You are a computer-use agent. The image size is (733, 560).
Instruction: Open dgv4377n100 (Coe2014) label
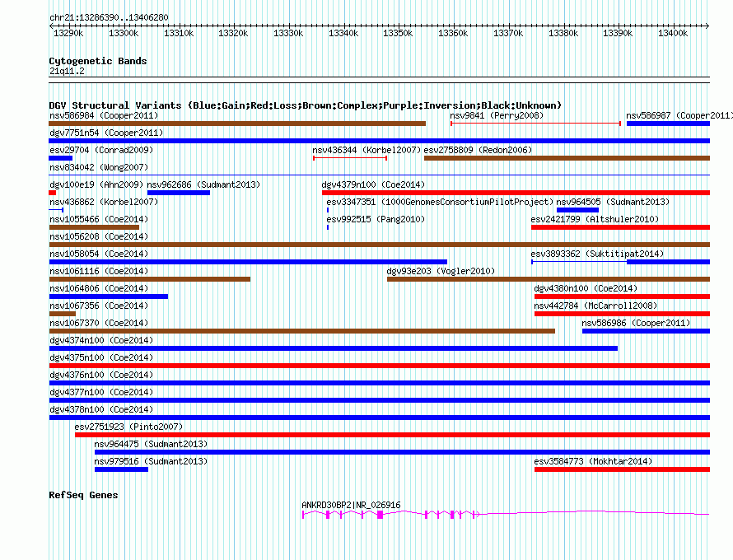click(x=101, y=392)
